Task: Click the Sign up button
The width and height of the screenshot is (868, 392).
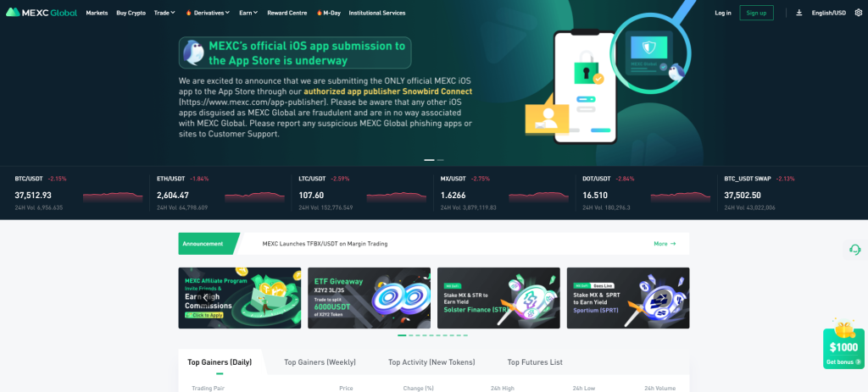Action: [756, 13]
